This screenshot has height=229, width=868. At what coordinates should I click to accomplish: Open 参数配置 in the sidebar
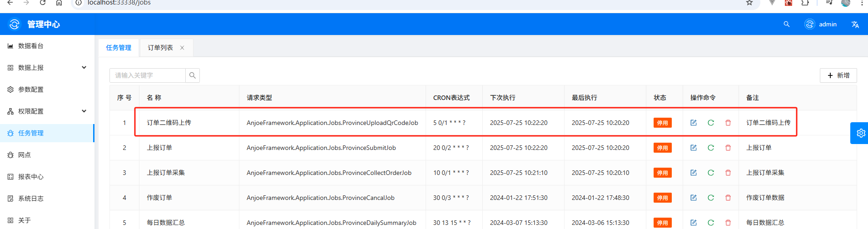[31, 90]
